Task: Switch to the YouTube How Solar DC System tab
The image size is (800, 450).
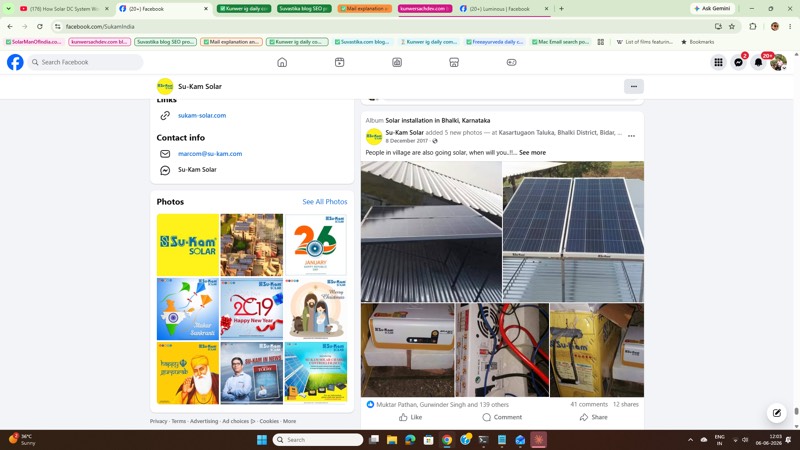Action: [63, 9]
